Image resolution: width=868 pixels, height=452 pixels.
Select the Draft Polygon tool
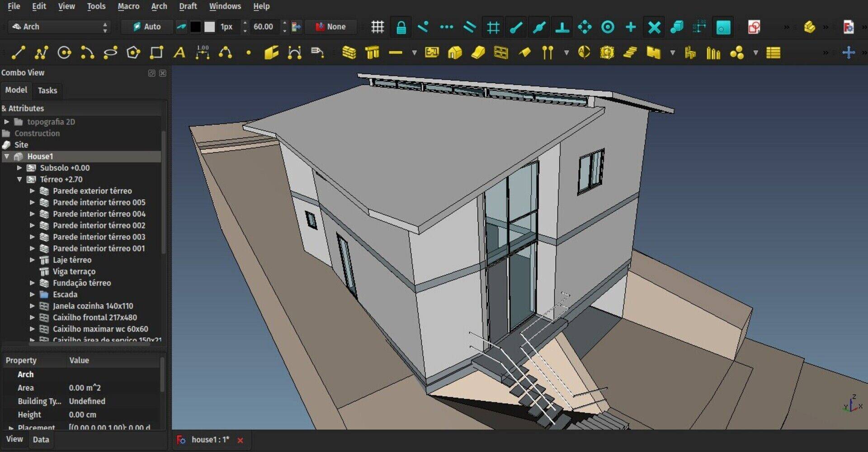[133, 53]
